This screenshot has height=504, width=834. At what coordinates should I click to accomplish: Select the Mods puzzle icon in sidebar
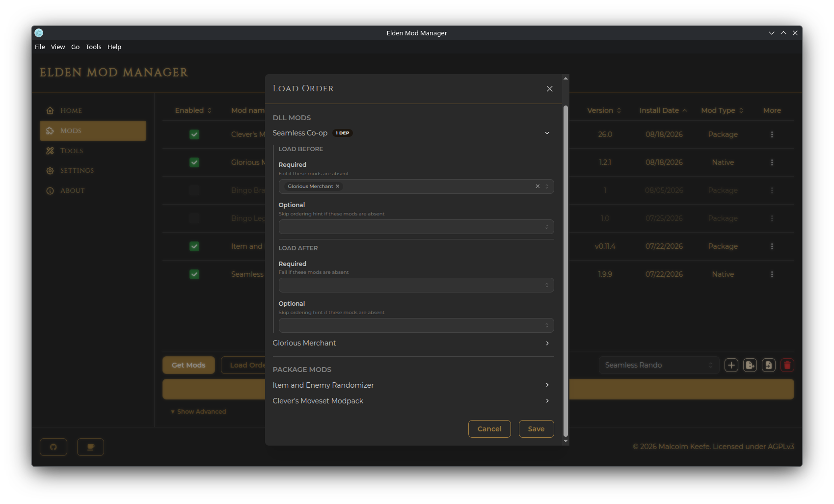[x=50, y=131]
